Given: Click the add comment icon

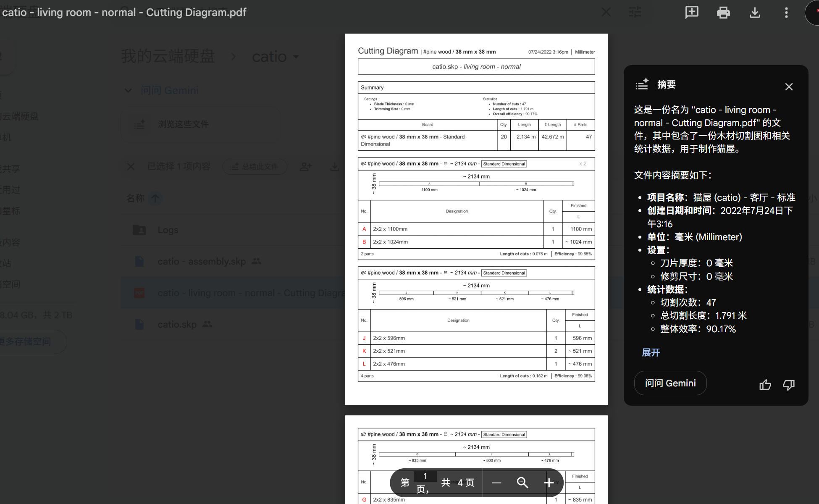Looking at the screenshot, I should (x=692, y=13).
